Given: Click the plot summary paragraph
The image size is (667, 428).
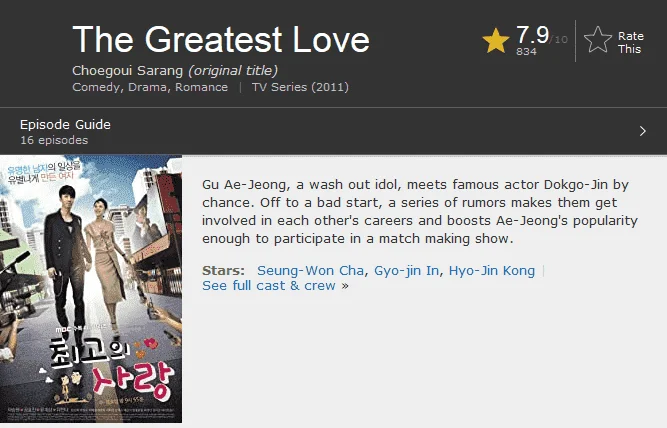Looking at the screenshot, I should [420, 211].
